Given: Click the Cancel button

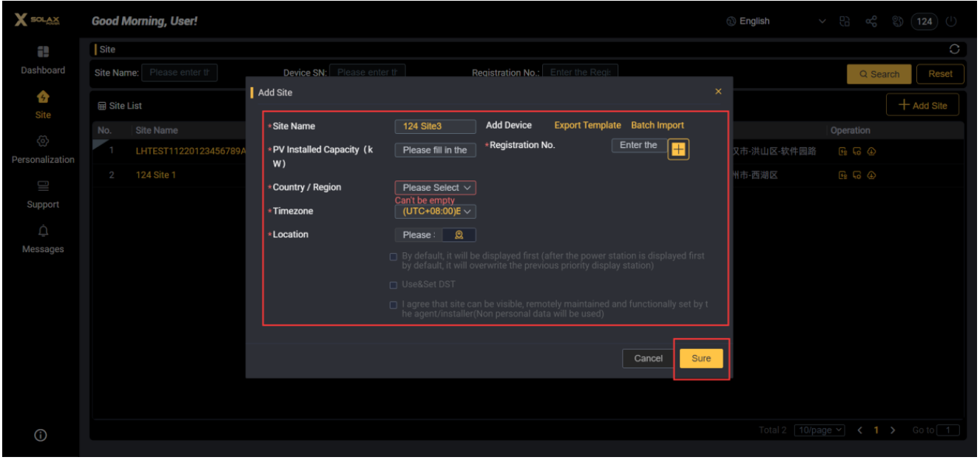Looking at the screenshot, I should [x=648, y=359].
